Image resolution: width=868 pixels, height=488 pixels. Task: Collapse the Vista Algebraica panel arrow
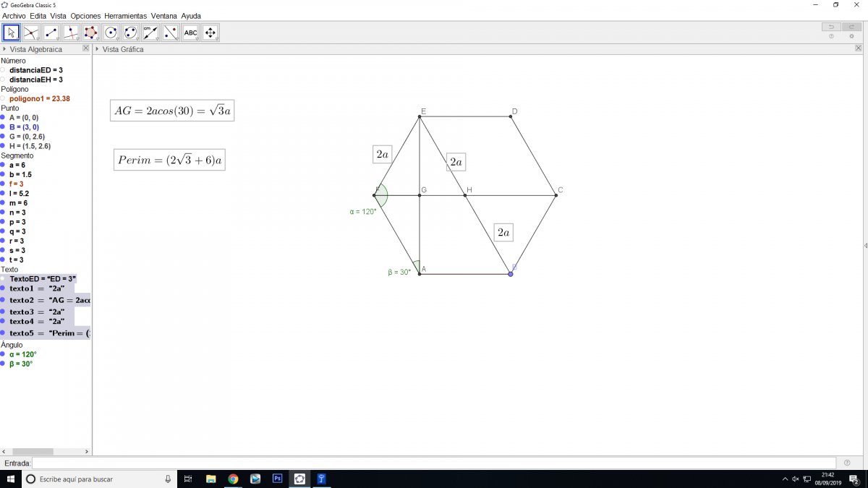point(4,49)
